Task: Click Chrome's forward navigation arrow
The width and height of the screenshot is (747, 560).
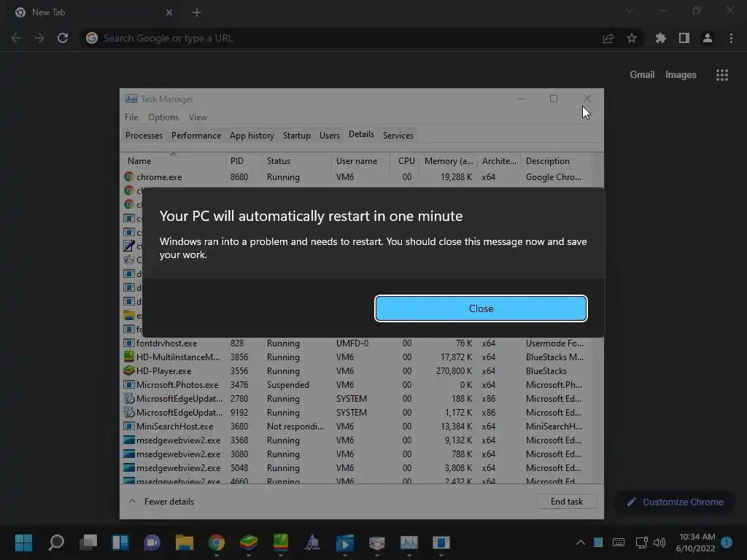Action: (x=39, y=38)
